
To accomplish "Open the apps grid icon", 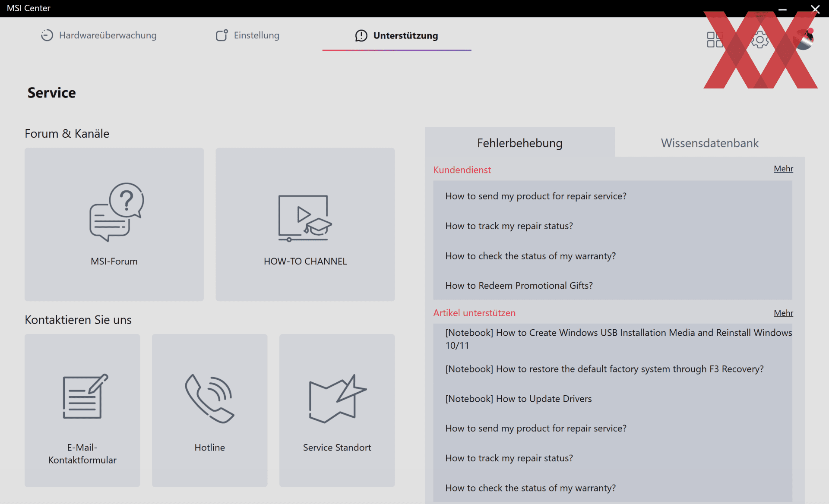I will click(715, 40).
